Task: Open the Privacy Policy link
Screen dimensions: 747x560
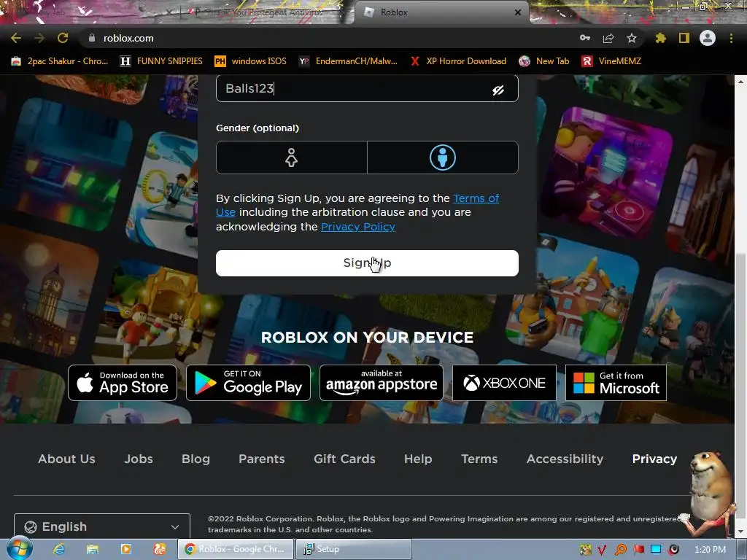Action: click(358, 227)
